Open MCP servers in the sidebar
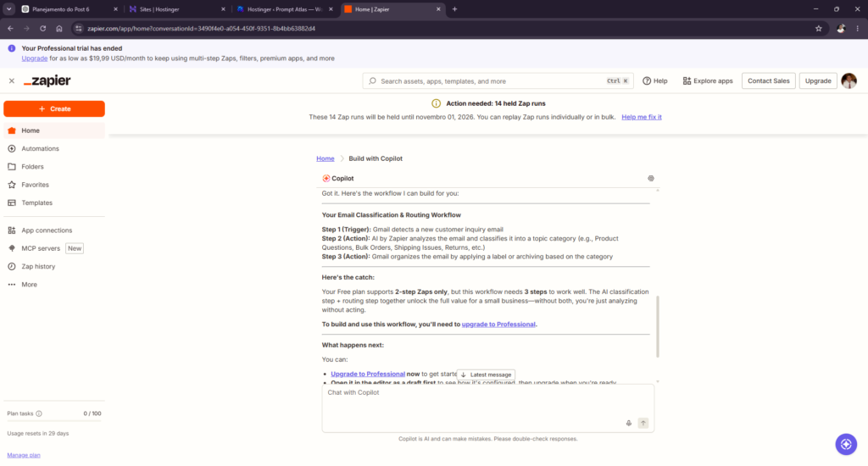 point(41,248)
